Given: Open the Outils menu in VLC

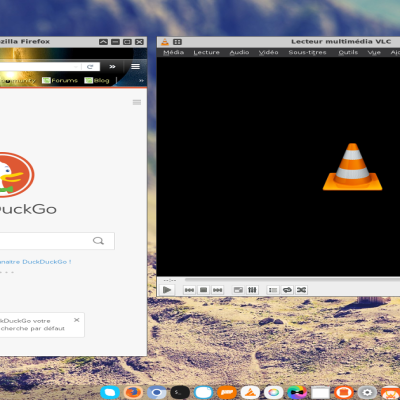Looking at the screenshot, I should (x=348, y=52).
